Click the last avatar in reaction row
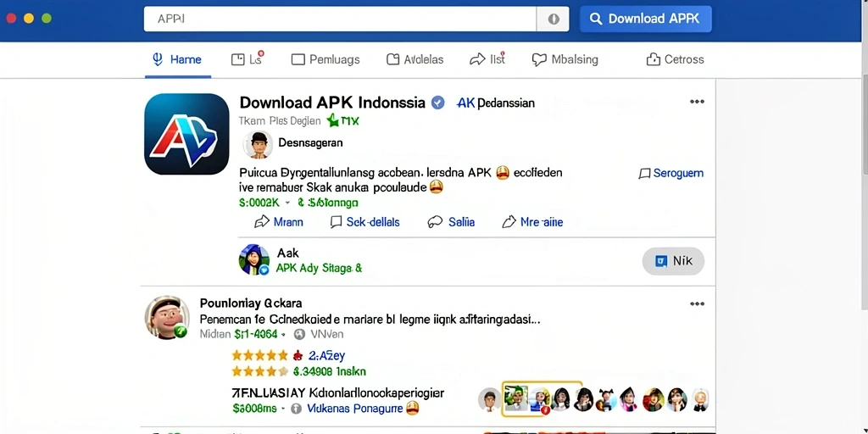Viewport: 868px width, 434px height. pos(700,399)
